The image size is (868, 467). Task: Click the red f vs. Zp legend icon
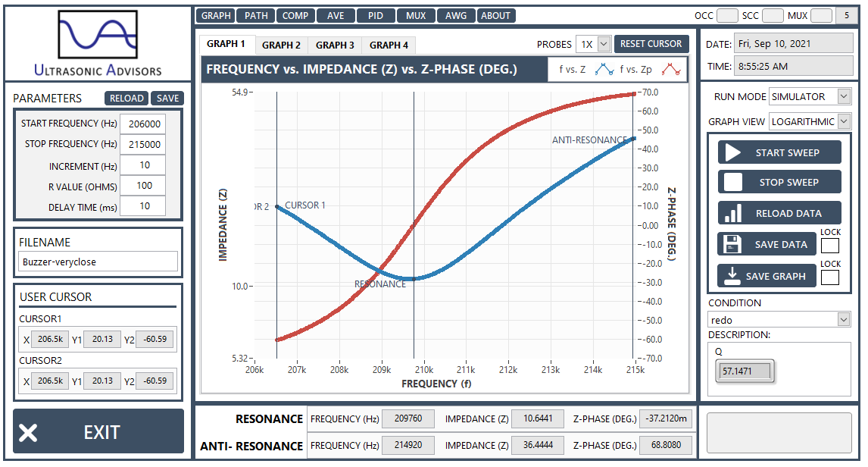click(671, 69)
